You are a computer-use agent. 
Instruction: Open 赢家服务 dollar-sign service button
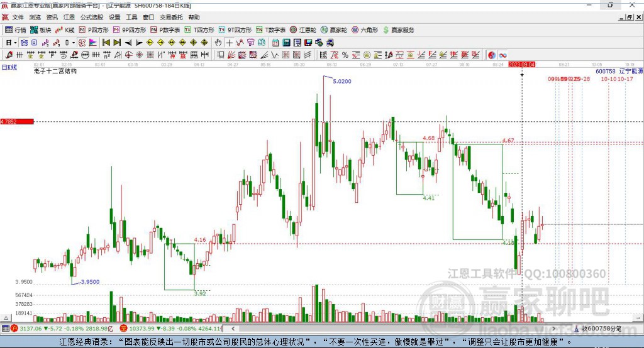(398, 30)
